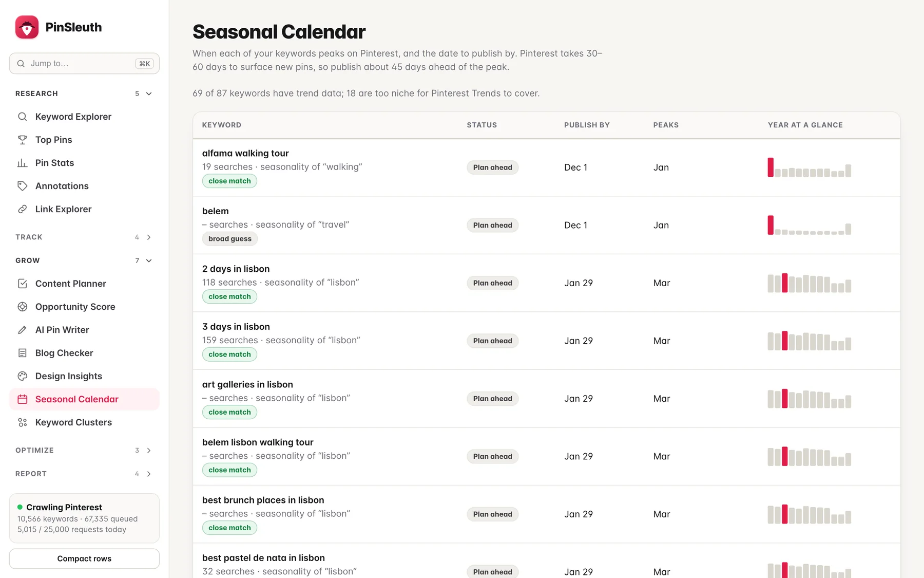Click the Keyword Clusters dots icon

(22, 422)
